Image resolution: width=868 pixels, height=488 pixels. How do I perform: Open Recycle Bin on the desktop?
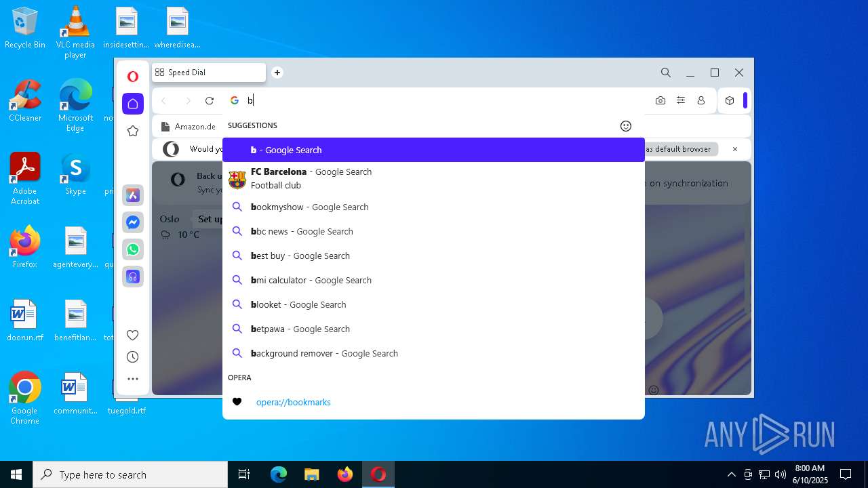click(x=25, y=28)
